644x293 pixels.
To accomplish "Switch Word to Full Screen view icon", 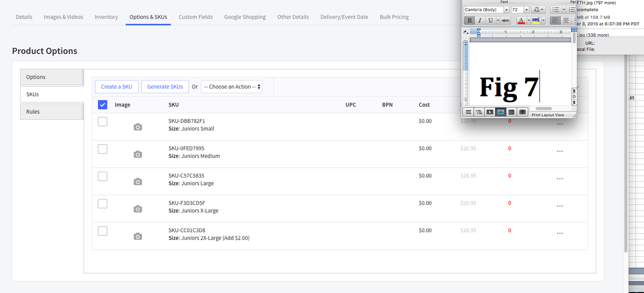I will 522,112.
